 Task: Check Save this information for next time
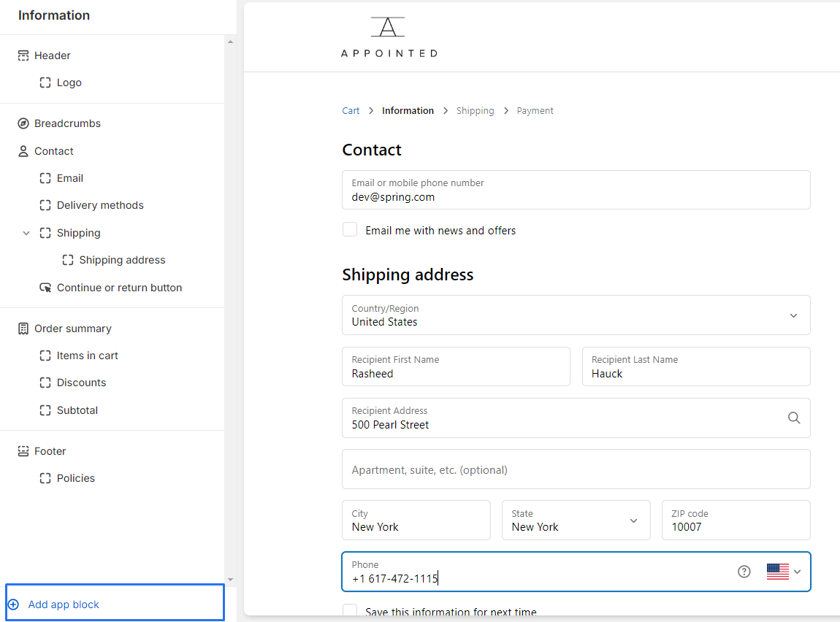[x=350, y=611]
